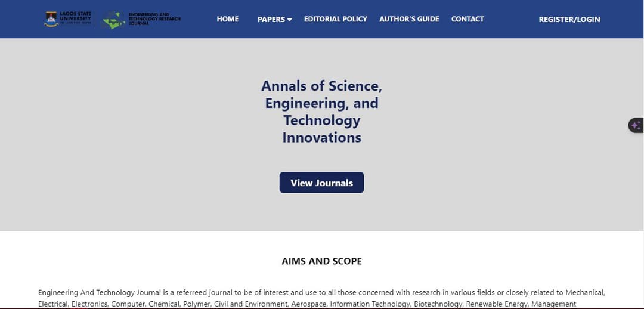Click the word 'Innovations' in the heading
The height and width of the screenshot is (309, 644).
click(x=321, y=137)
